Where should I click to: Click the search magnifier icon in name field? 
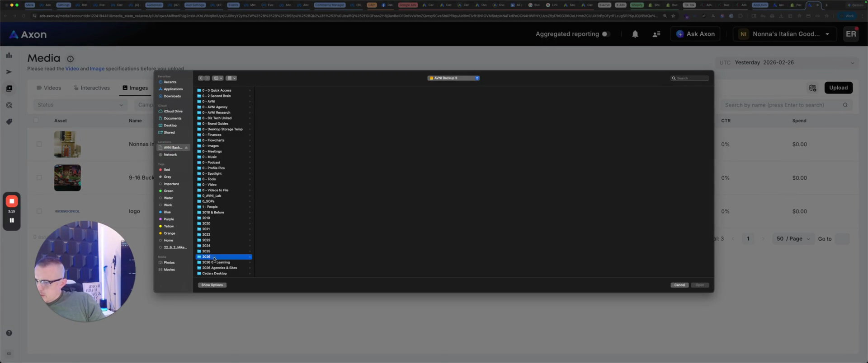pyautogui.click(x=845, y=105)
